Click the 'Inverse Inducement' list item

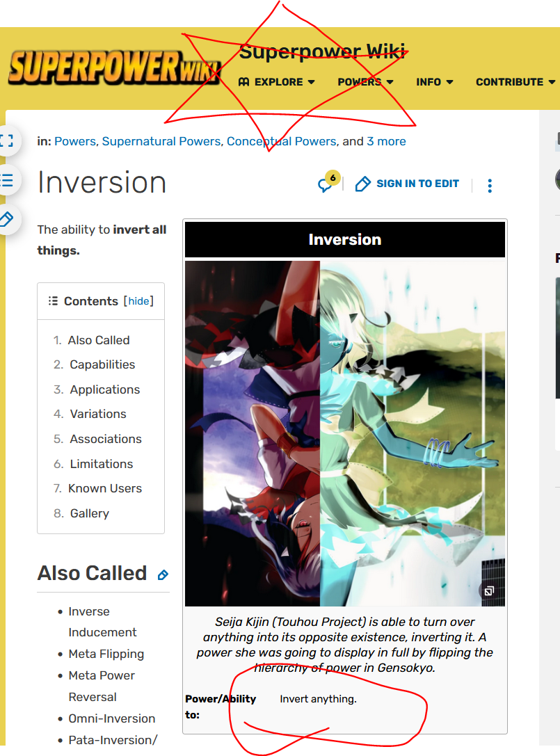102,622
